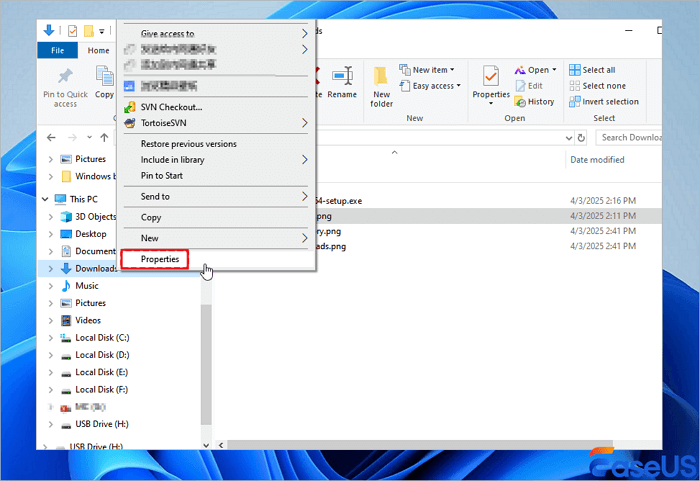Click Invert selection in the ribbon
This screenshot has height=481, width=700.
point(604,102)
